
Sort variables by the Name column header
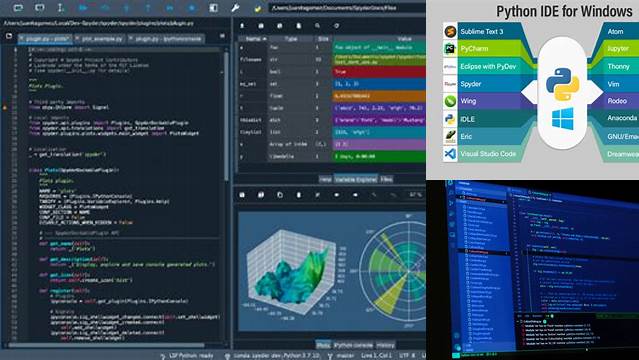[x=256, y=39]
